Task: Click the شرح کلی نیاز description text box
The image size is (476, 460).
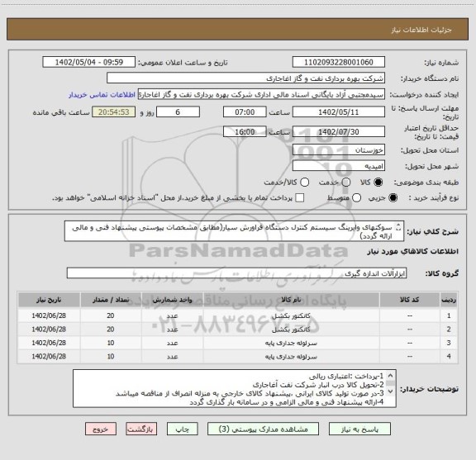Action: pyautogui.click(x=234, y=231)
